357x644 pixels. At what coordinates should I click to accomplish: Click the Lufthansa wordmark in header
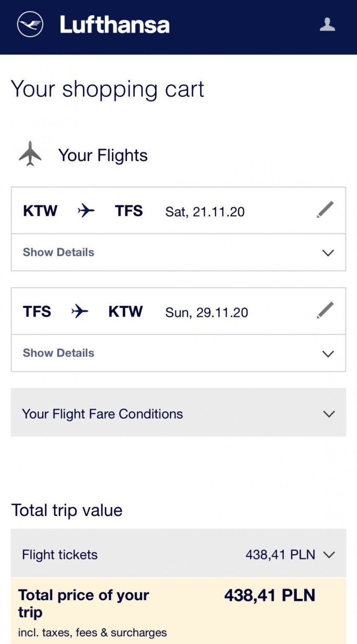click(115, 25)
